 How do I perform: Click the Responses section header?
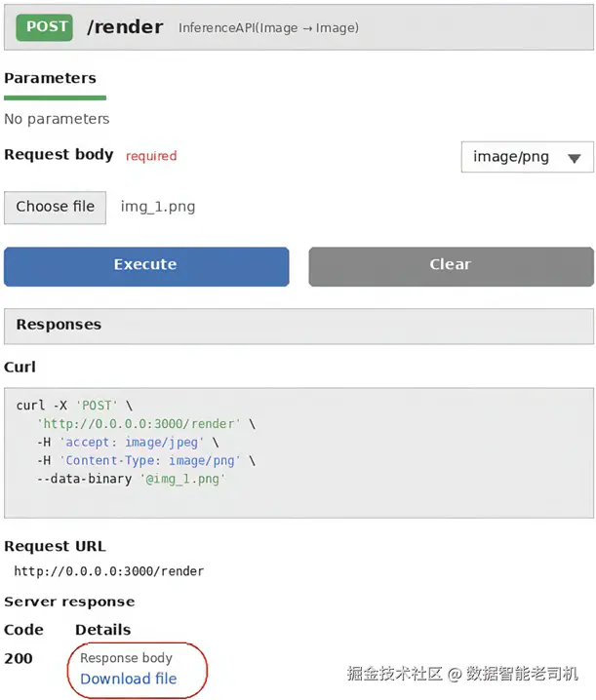pos(298,326)
